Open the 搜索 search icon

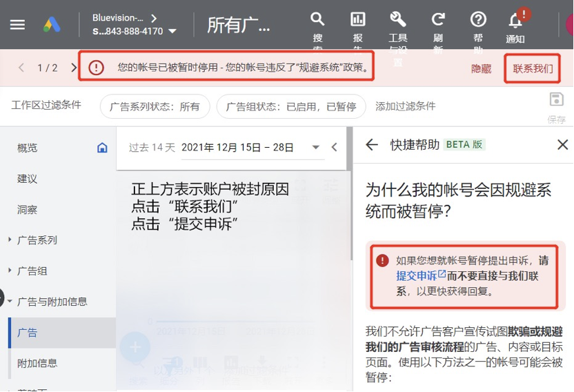click(x=317, y=19)
